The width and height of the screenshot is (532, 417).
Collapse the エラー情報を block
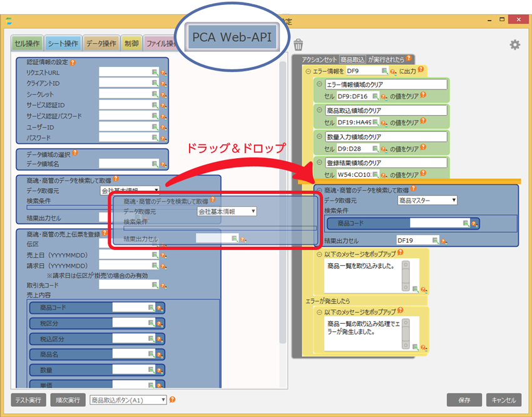[308, 71]
